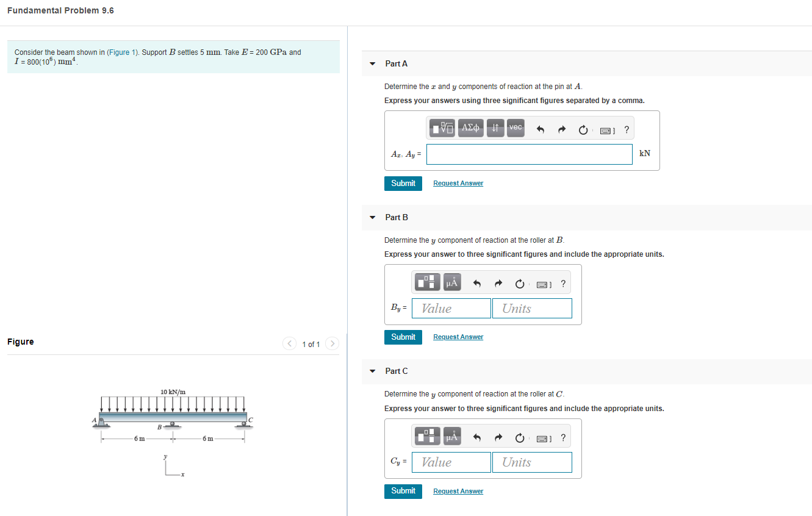Redo entry in Part A toolbar
This screenshot has width=812, height=516.
(562, 129)
